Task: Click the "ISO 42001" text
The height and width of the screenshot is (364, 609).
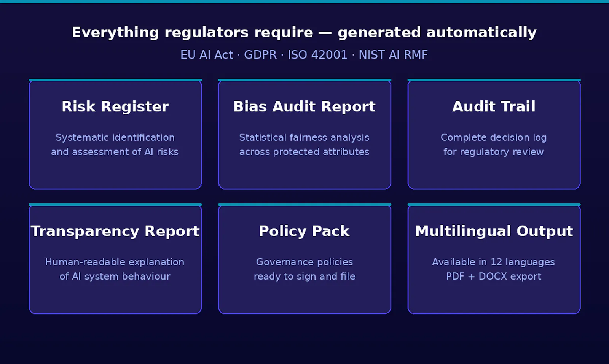Action: 317,55
